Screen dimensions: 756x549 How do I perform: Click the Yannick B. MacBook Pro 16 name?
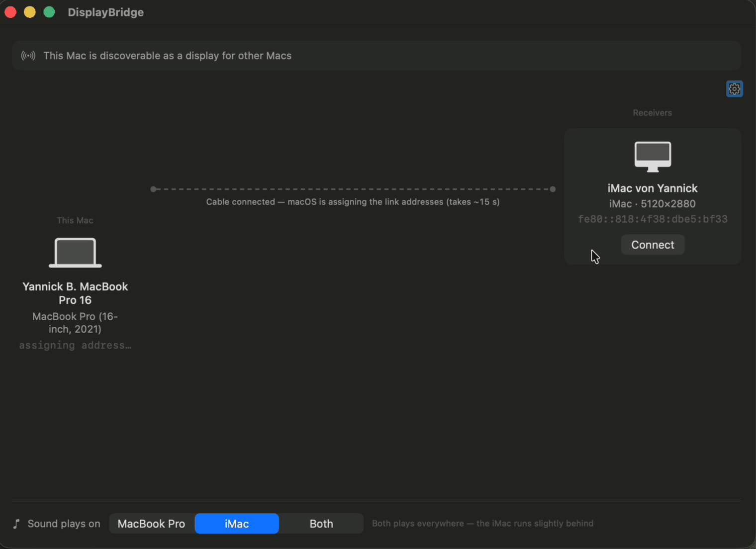pos(75,293)
